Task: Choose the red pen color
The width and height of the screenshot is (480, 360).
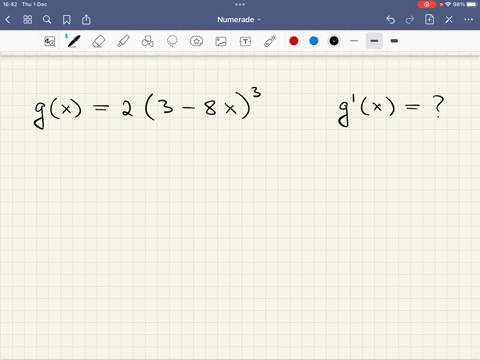Action: click(x=294, y=41)
